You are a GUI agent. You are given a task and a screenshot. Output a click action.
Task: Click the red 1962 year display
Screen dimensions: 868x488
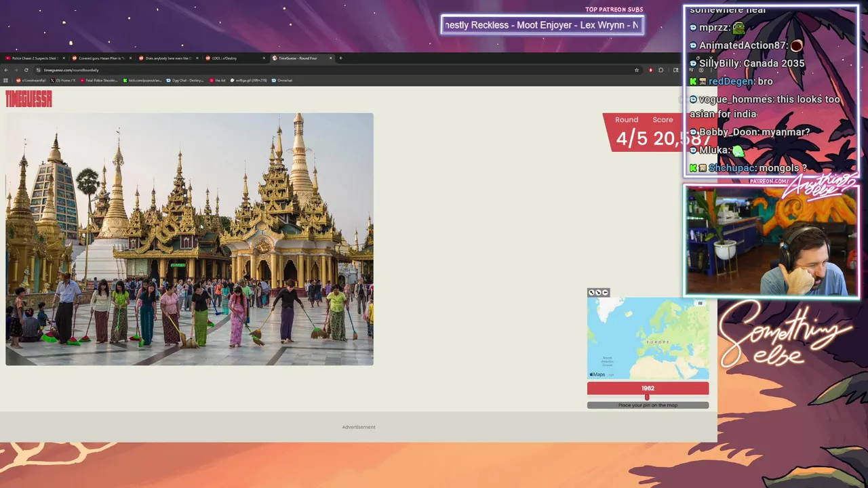tap(648, 388)
